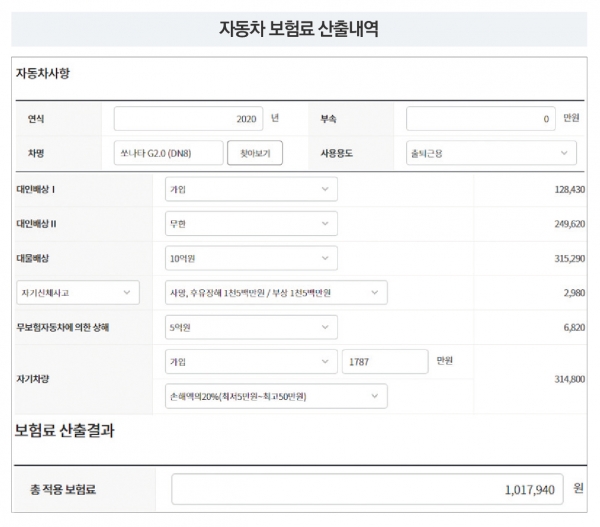Expand the 대인배상 I dropdown
Viewport: 600px width, 527px height.
(250, 189)
